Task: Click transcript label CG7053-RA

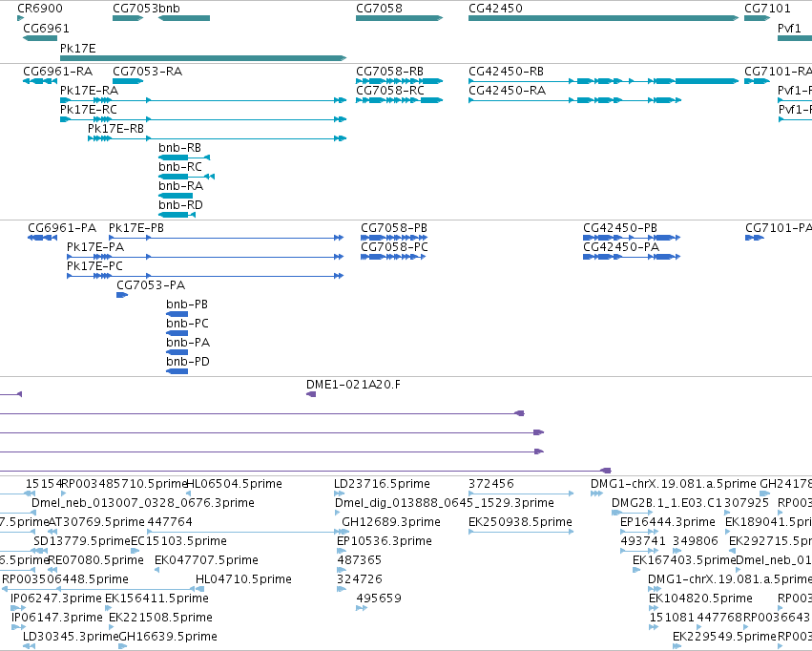Action: coord(148,71)
